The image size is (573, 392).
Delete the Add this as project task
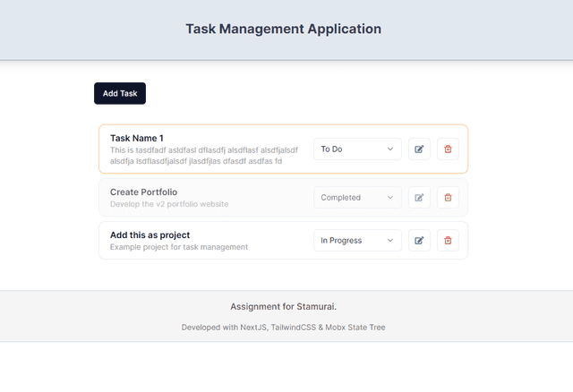click(449, 240)
